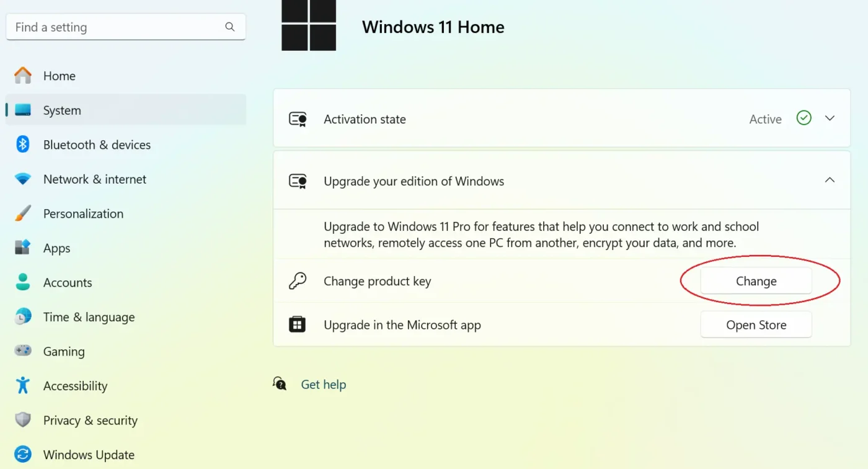The height and width of the screenshot is (469, 868).
Task: Click the green Active checkmark icon
Action: [804, 118]
